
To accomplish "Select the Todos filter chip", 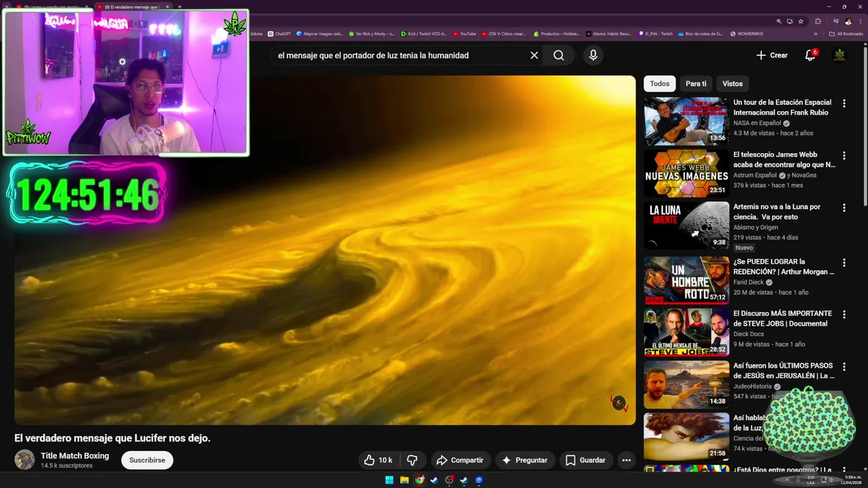I will click(660, 84).
